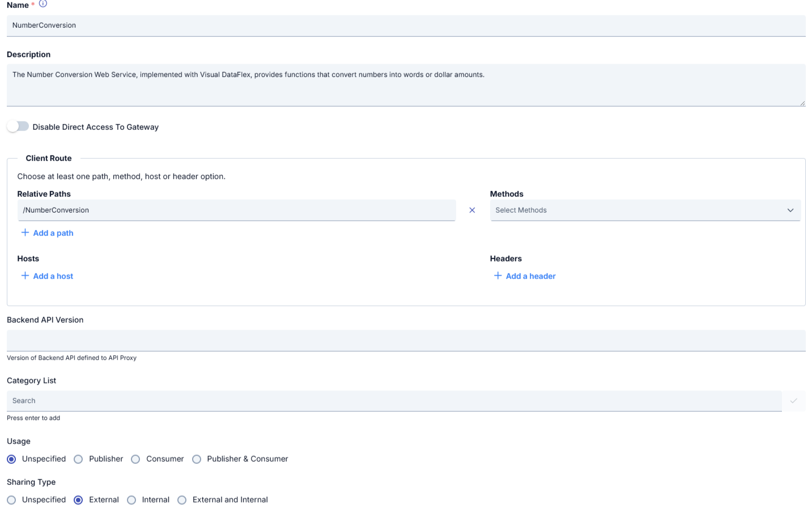Click the info icon next to Name
The image size is (812, 524).
(x=43, y=4)
